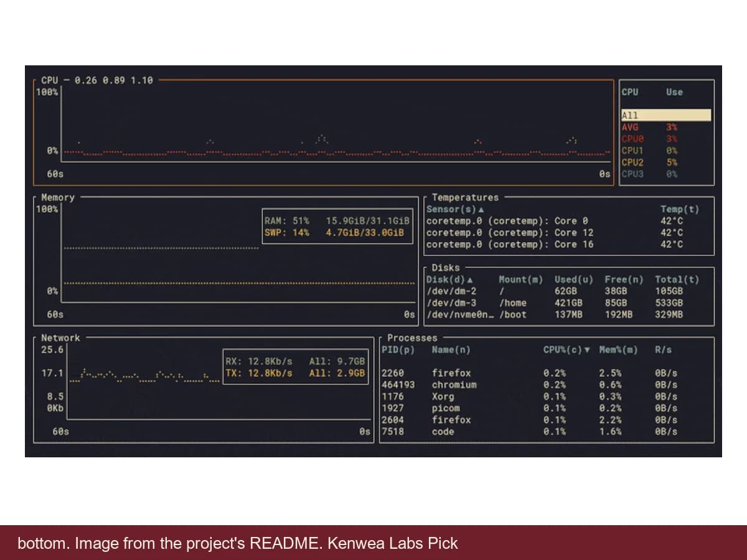
Task: Sort processes by PID(p) header
Action: pyautogui.click(x=398, y=350)
